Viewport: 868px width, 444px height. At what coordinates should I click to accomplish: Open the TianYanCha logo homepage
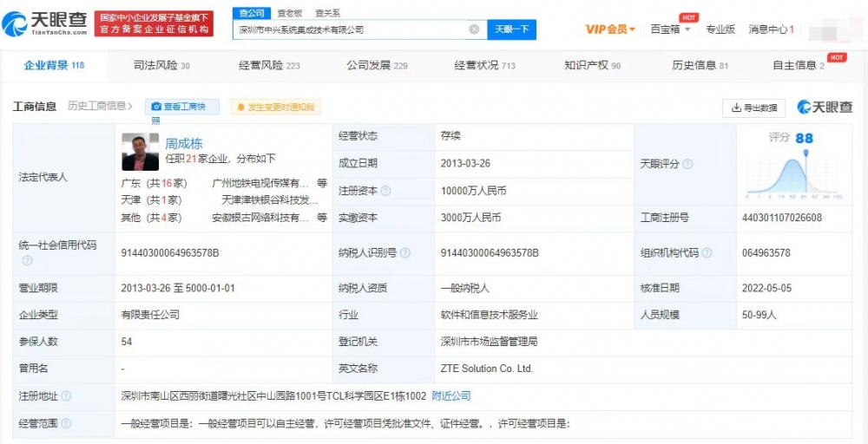[44, 23]
